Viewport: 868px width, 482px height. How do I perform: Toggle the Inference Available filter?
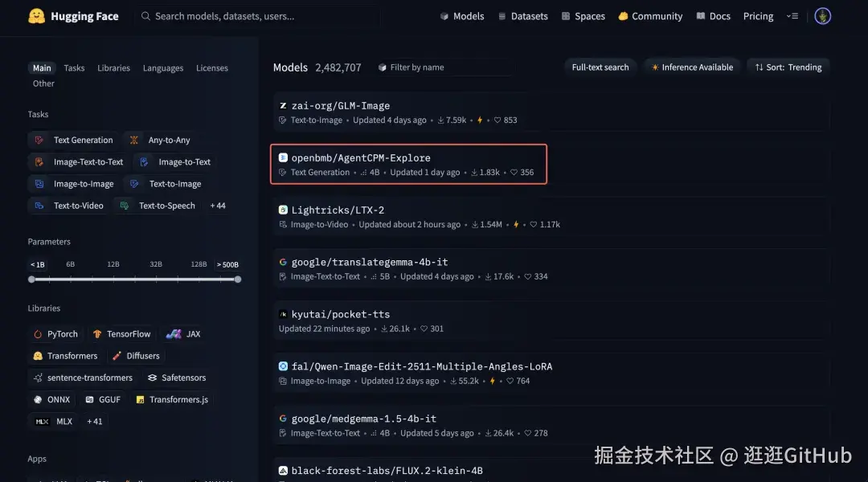[x=691, y=67]
